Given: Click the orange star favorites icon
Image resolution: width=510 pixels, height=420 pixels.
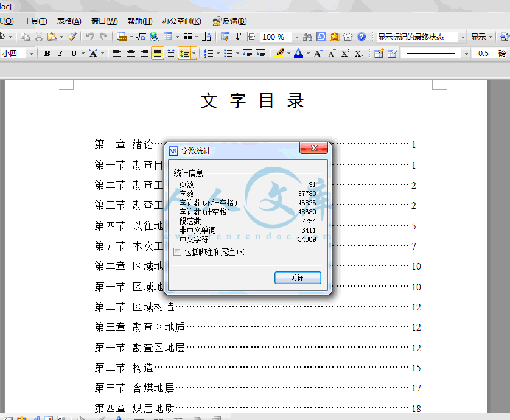Looking at the screenshot, I should 334,37.
